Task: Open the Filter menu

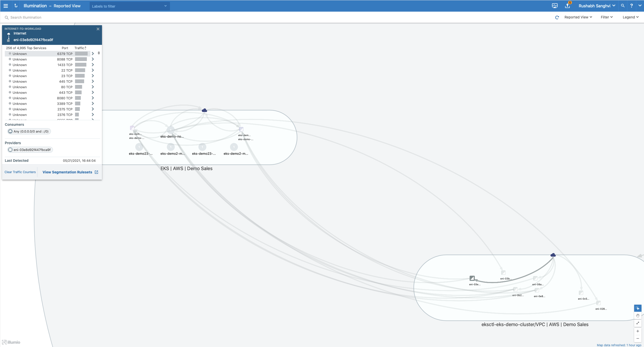Action: pos(607,17)
